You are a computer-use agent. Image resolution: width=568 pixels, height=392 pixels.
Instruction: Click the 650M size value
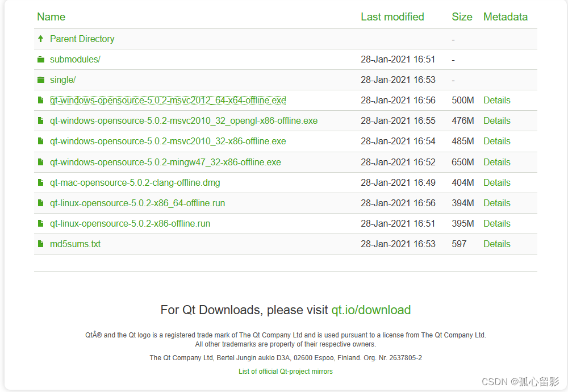pos(462,162)
